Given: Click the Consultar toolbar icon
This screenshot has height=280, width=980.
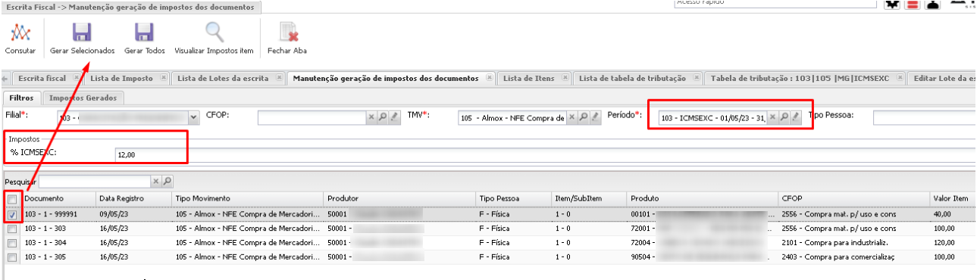Looking at the screenshot, I should point(20,33).
